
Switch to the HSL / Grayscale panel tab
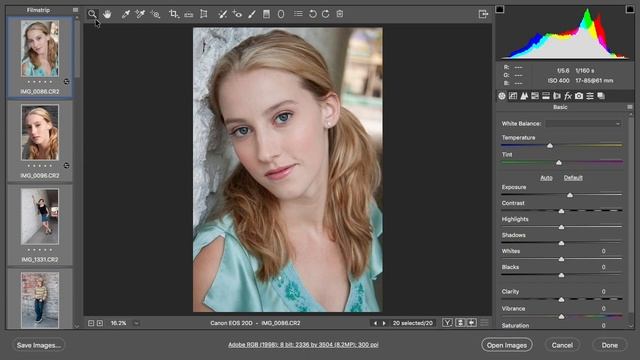(535, 96)
